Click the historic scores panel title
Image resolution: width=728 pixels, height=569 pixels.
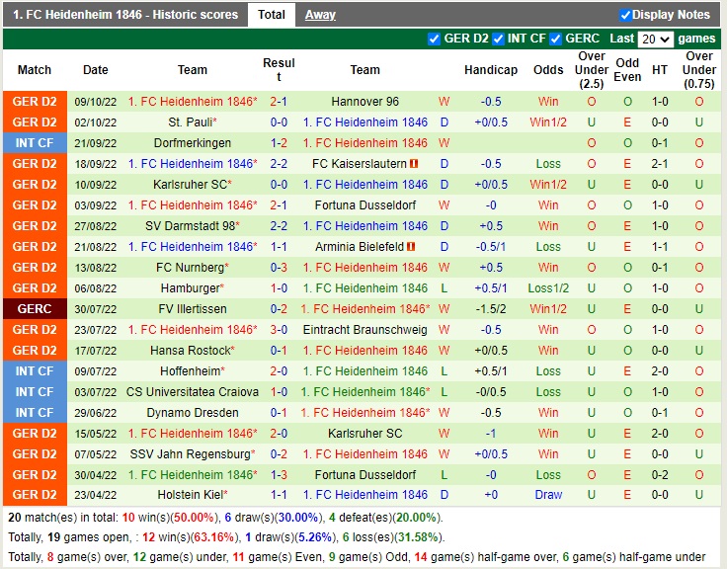click(125, 15)
